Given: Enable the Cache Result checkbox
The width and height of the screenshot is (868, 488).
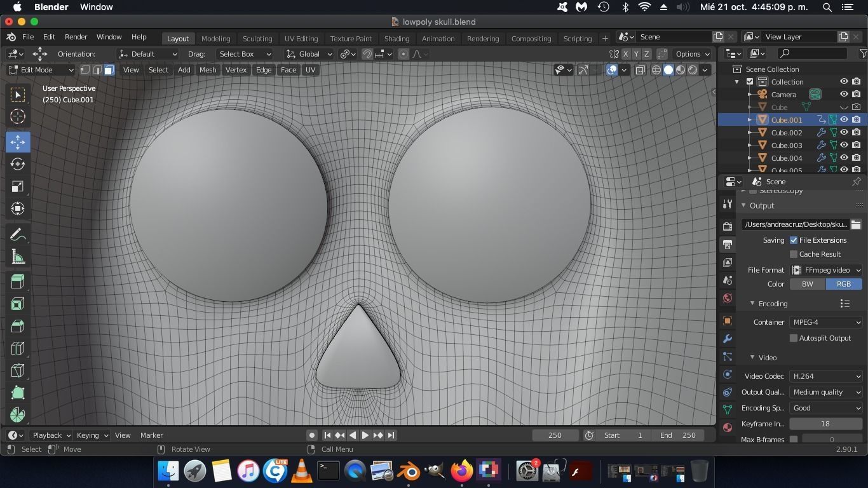Looking at the screenshot, I should [x=794, y=254].
